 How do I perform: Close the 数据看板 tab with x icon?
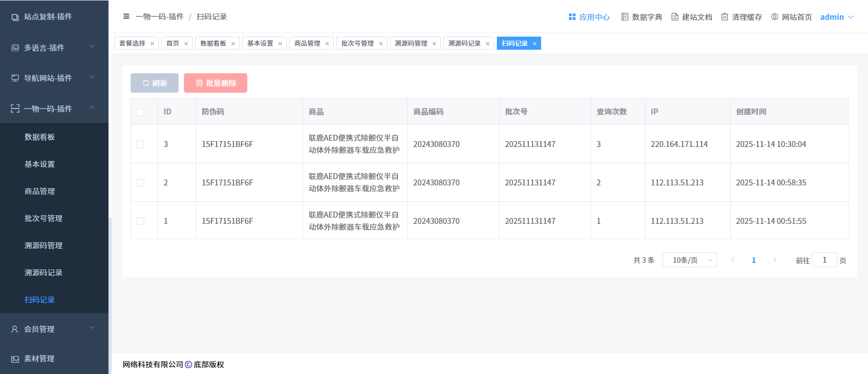pos(233,44)
